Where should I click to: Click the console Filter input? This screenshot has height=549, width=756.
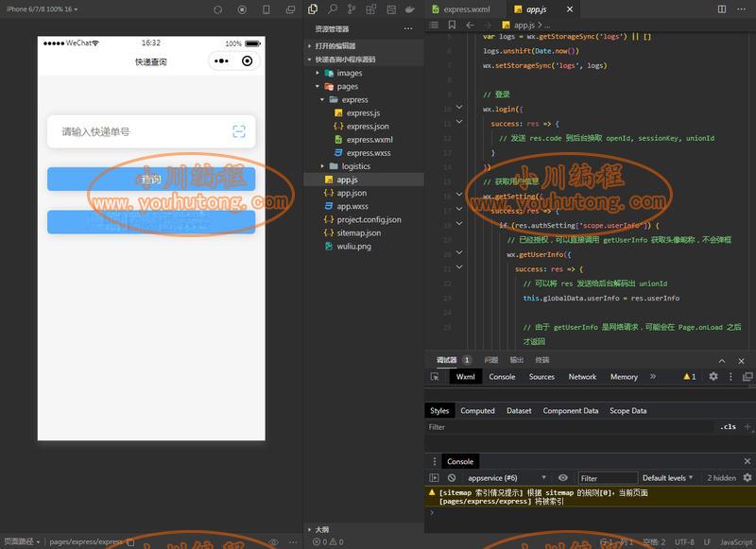[608, 478]
